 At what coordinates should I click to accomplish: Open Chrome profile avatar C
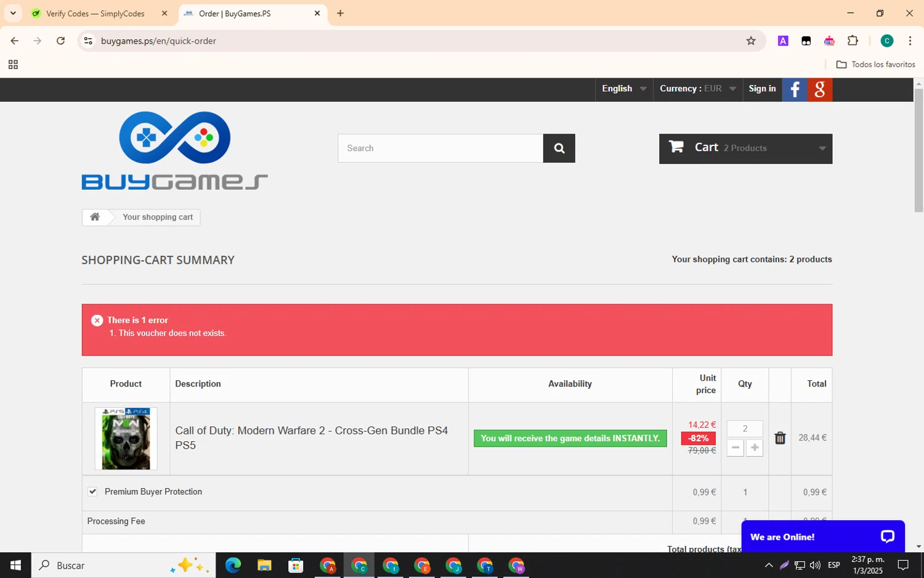click(x=887, y=41)
